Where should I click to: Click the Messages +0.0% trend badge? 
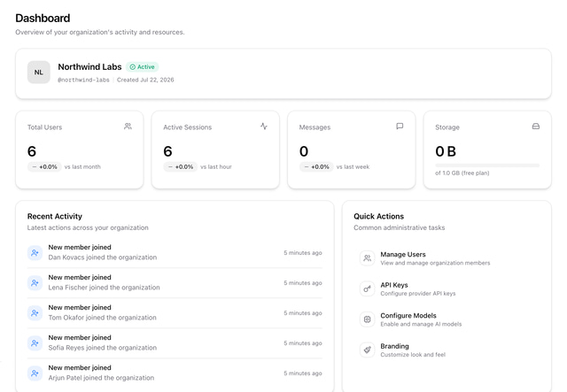coord(316,167)
